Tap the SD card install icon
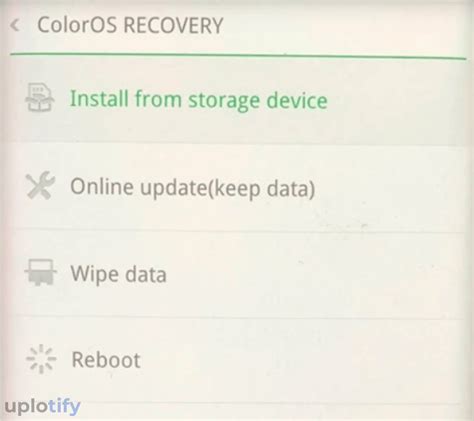Viewport: 474px width, 421px height. 40,98
